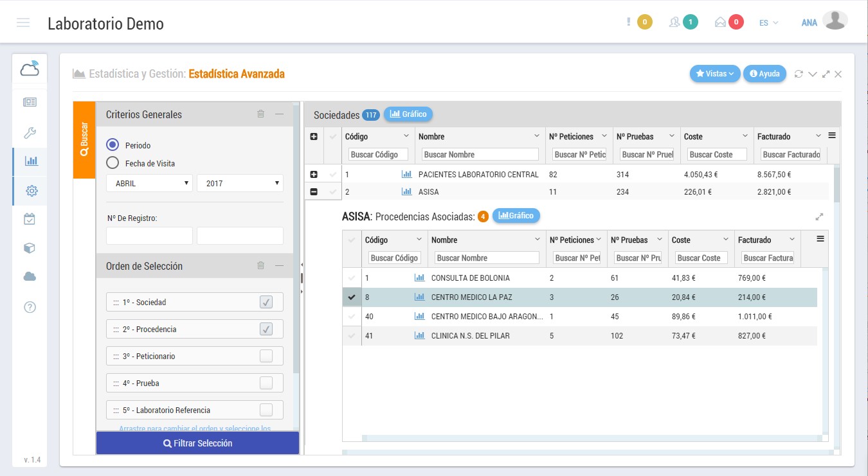Open Facturado column menu in Sociedades
868x476 pixels.
coord(818,136)
